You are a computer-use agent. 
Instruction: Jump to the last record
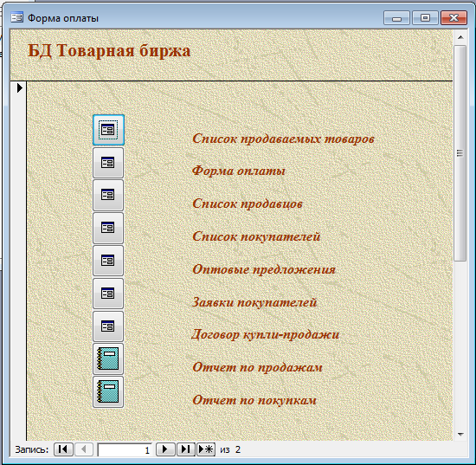coord(185,449)
